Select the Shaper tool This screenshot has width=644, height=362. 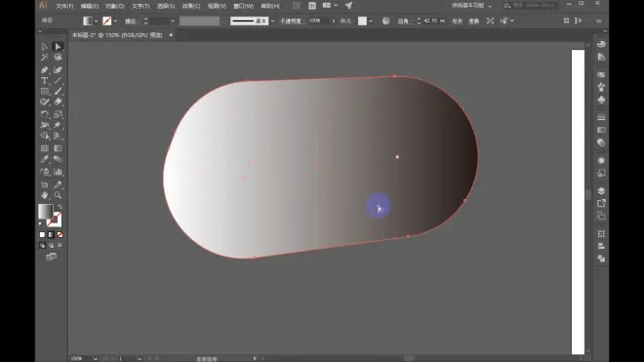(44, 101)
